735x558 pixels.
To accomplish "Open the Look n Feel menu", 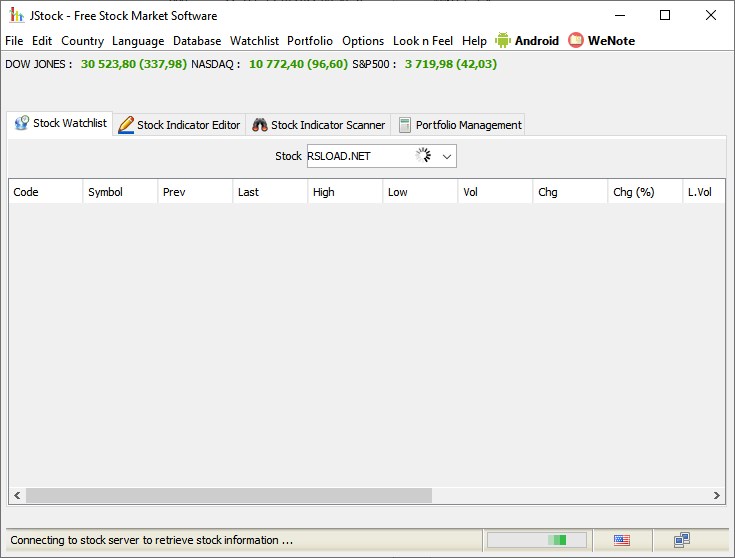I will 423,41.
